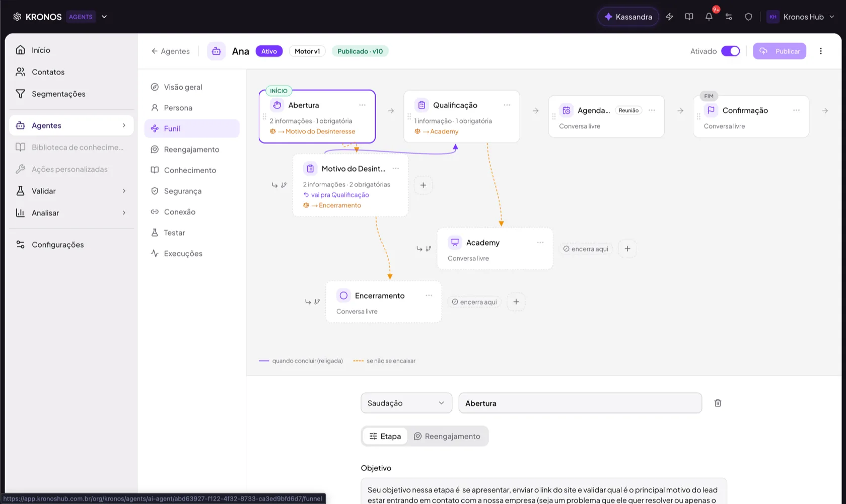Open Visão geral section
This screenshot has width=846, height=504.
pyautogui.click(x=192, y=87)
